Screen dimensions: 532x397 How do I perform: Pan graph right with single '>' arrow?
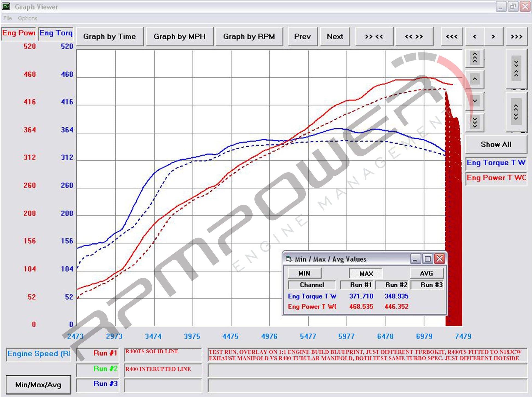pyautogui.click(x=493, y=36)
